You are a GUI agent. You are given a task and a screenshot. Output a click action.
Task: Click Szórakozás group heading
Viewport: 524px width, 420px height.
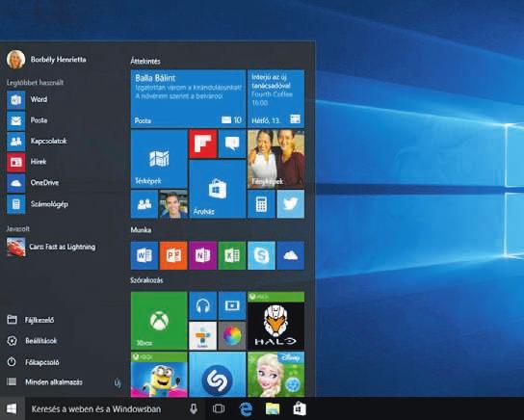pyautogui.click(x=146, y=280)
